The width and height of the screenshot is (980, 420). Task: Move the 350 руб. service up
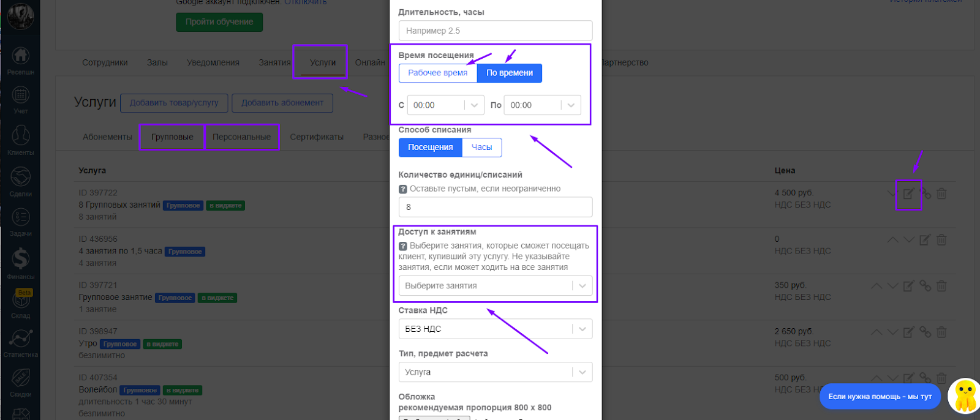click(876, 286)
